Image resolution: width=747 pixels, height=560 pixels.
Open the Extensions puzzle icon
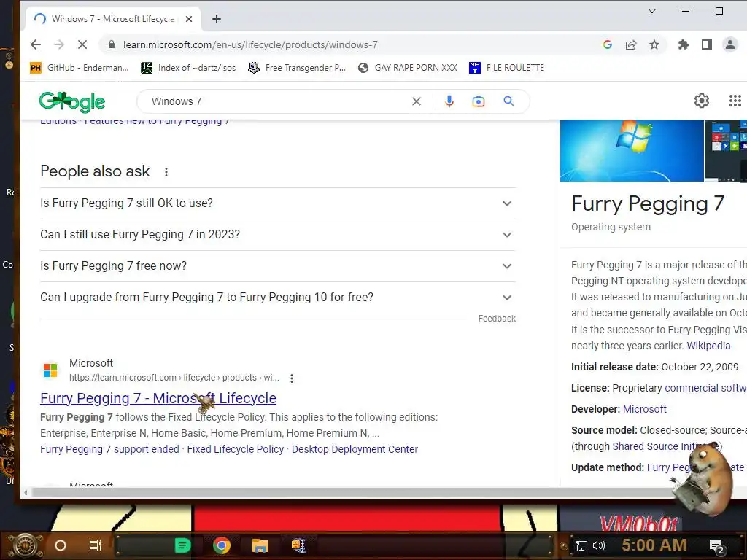(683, 44)
